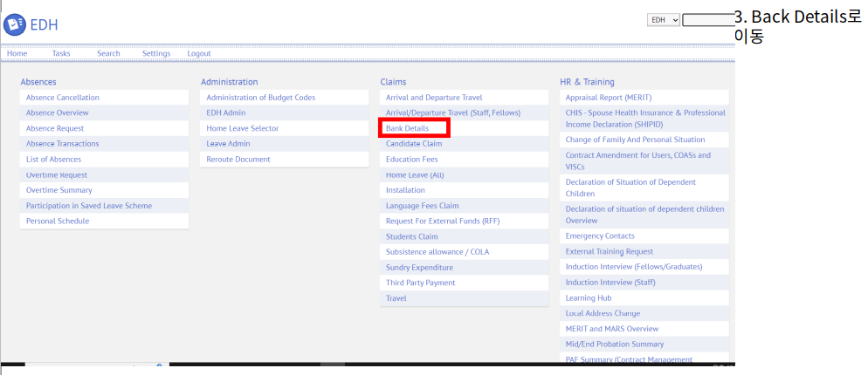Viewport: 868px width, 375px height.
Task: Click the EDH logo icon
Action: (15, 25)
